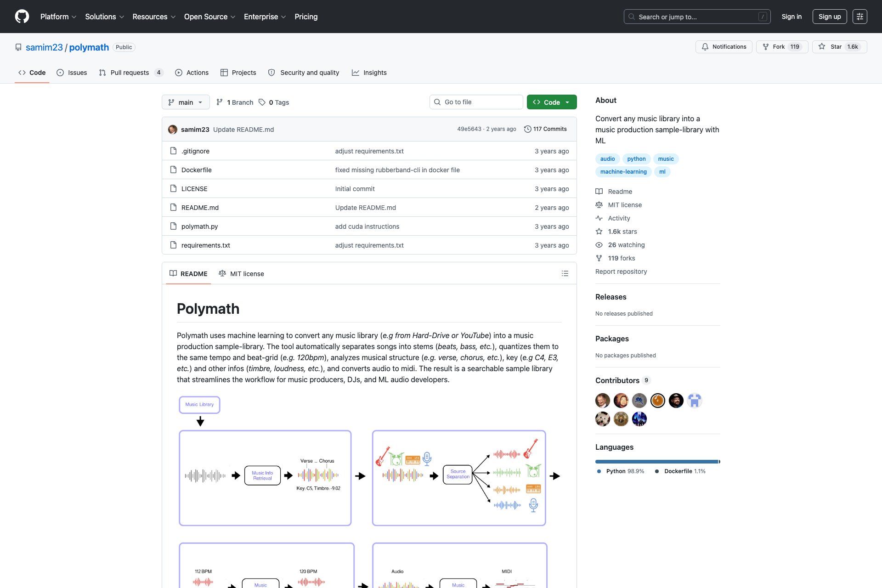Click samim23 author avatar in commit row
Image resolution: width=882 pixels, height=588 pixels.
pos(173,130)
